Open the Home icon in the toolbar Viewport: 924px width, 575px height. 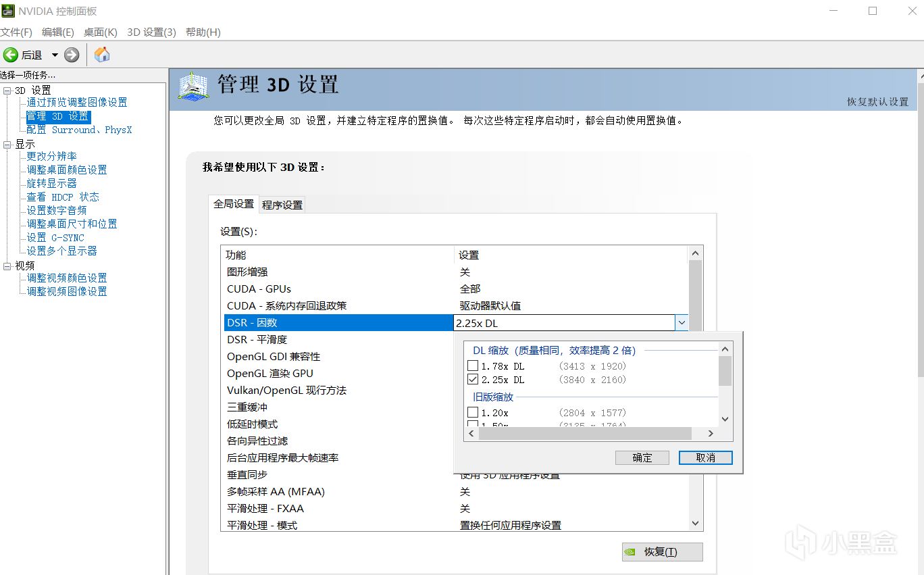click(x=102, y=55)
